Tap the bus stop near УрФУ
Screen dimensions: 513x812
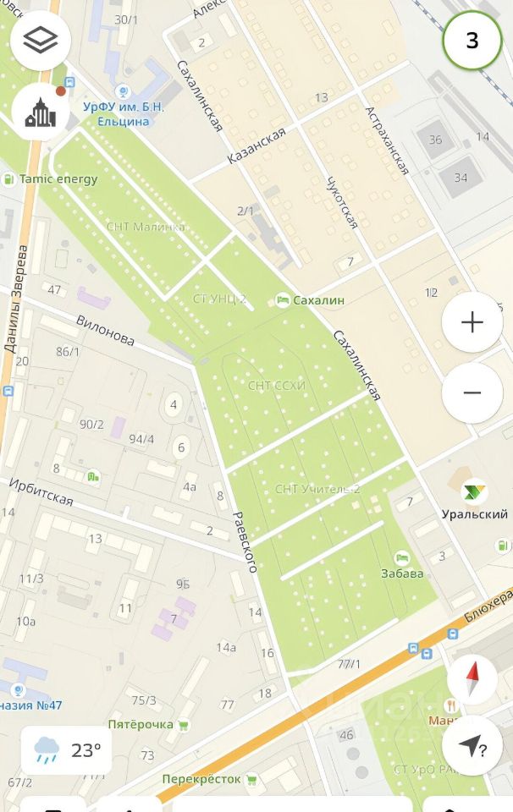(x=69, y=82)
